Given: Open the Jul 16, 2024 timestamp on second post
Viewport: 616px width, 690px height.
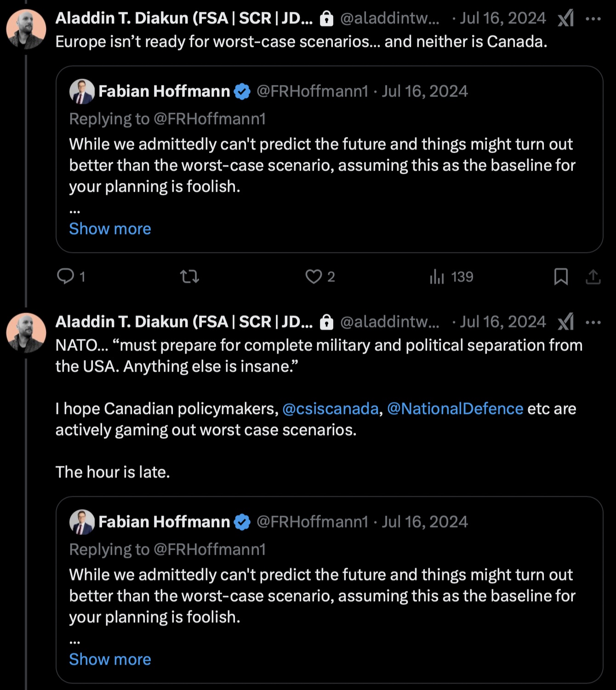Looking at the screenshot, I should [x=503, y=322].
